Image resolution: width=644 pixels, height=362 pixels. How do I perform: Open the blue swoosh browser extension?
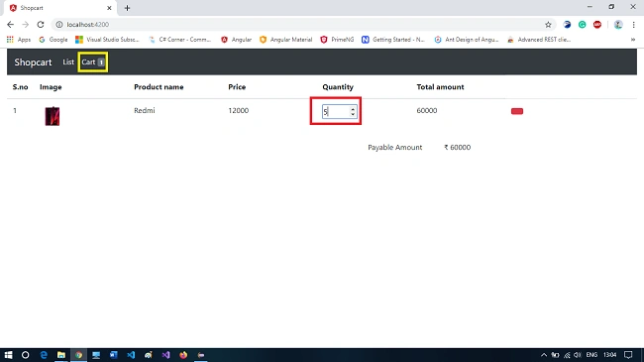tap(567, 25)
